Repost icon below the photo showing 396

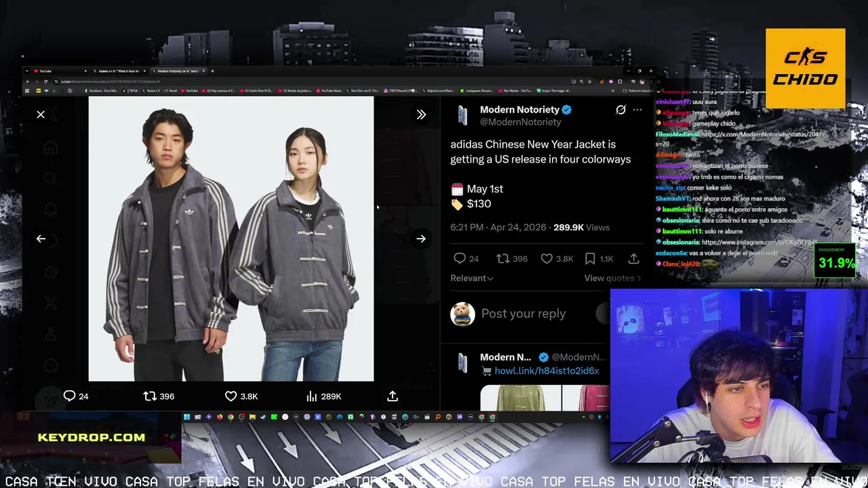[x=150, y=396]
